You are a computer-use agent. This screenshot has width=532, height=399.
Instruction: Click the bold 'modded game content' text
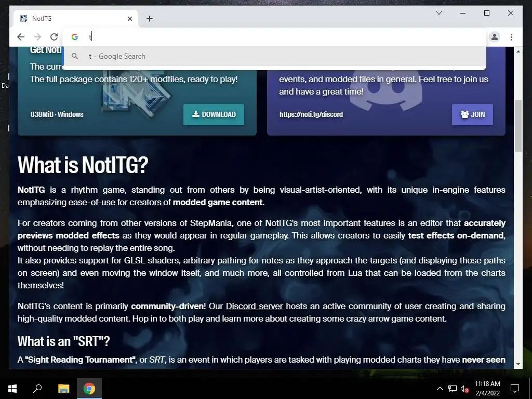click(218, 202)
